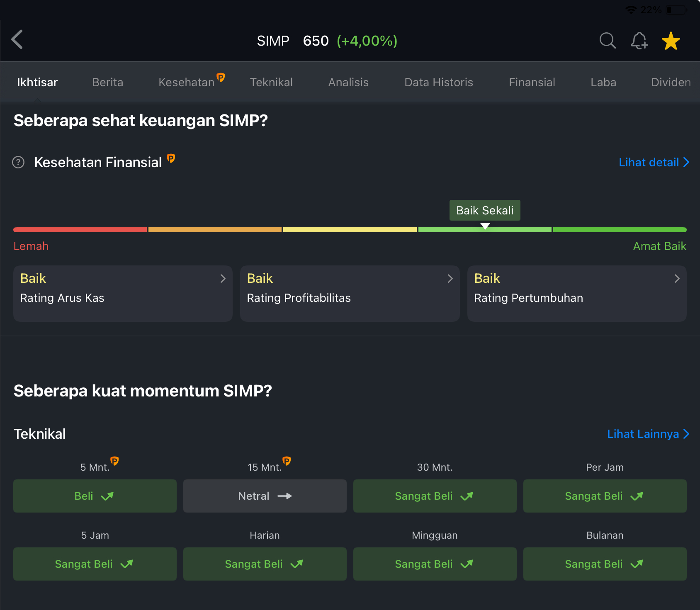Add a price alert with bell icon

tap(639, 41)
